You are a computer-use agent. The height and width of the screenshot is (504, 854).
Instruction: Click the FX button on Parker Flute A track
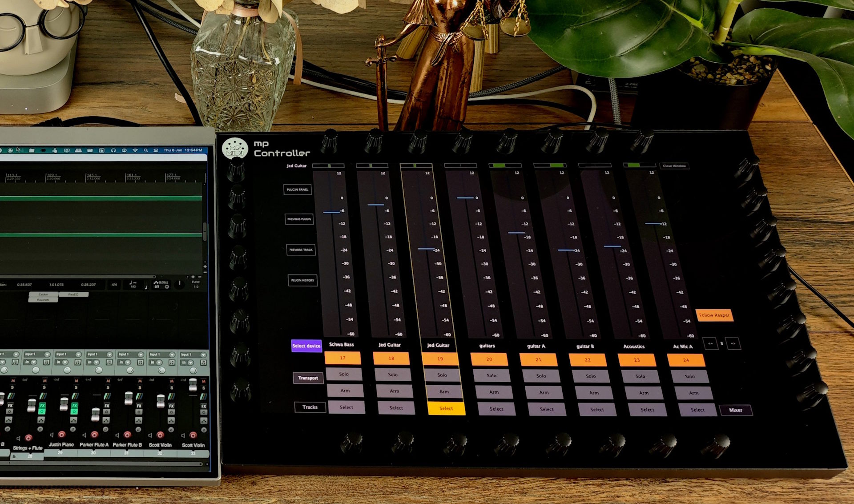(x=107, y=405)
